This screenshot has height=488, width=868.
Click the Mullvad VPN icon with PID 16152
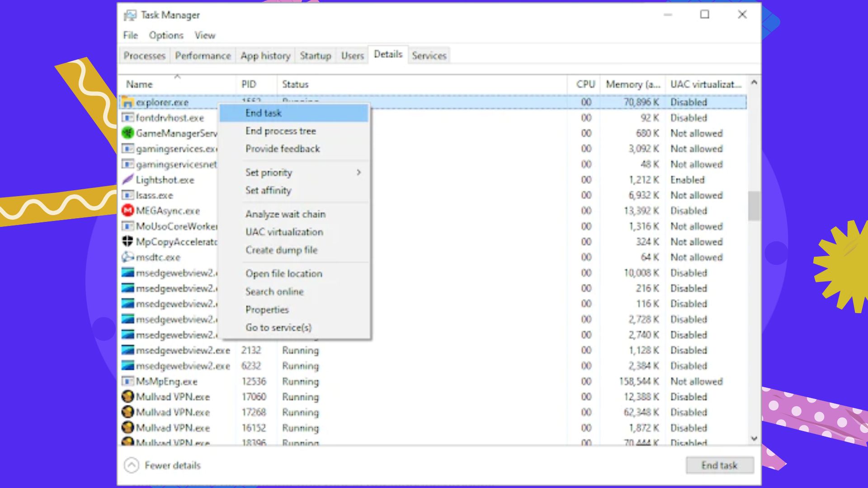[128, 427]
